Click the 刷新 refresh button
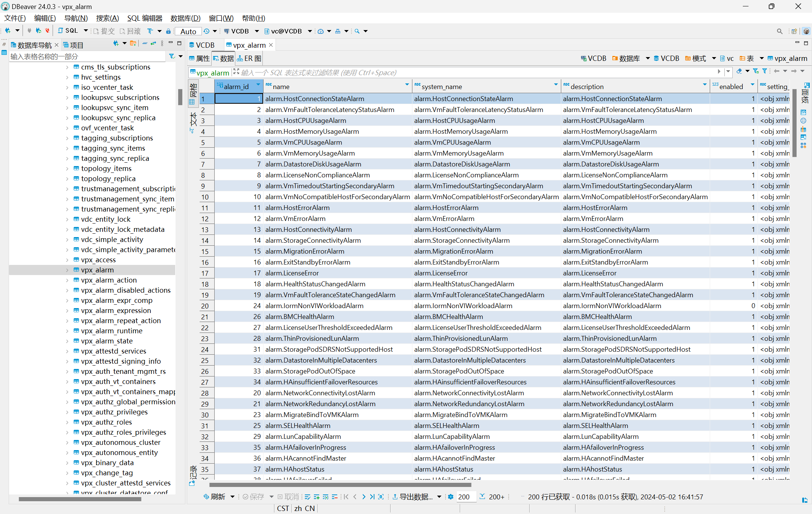This screenshot has width=812, height=514. pyautogui.click(x=214, y=497)
